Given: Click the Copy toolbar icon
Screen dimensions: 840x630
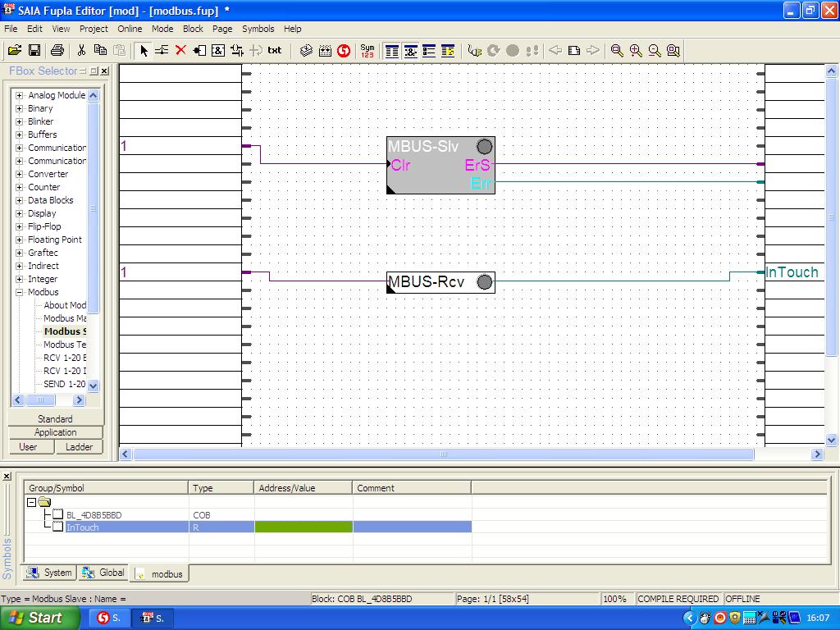Looking at the screenshot, I should tap(100, 50).
